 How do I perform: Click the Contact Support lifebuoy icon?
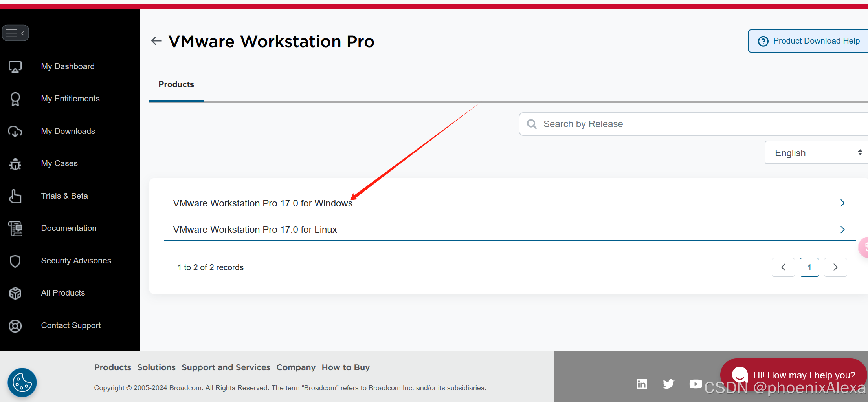tap(15, 326)
